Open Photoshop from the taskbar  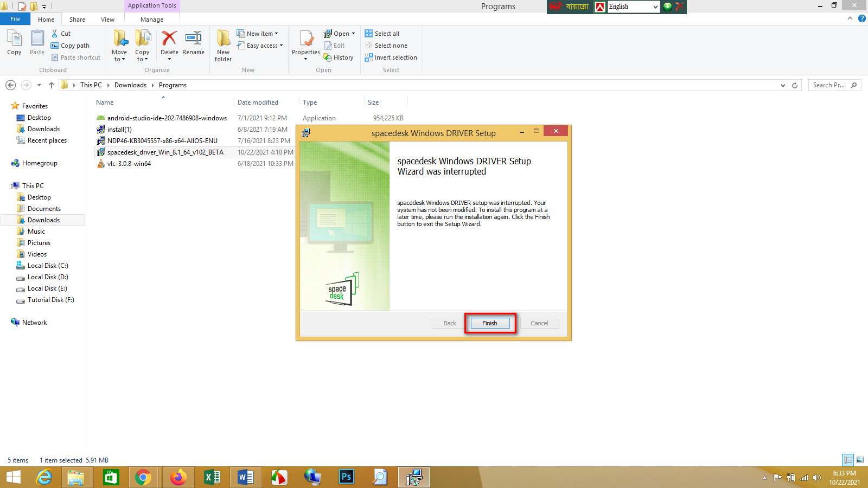click(346, 477)
